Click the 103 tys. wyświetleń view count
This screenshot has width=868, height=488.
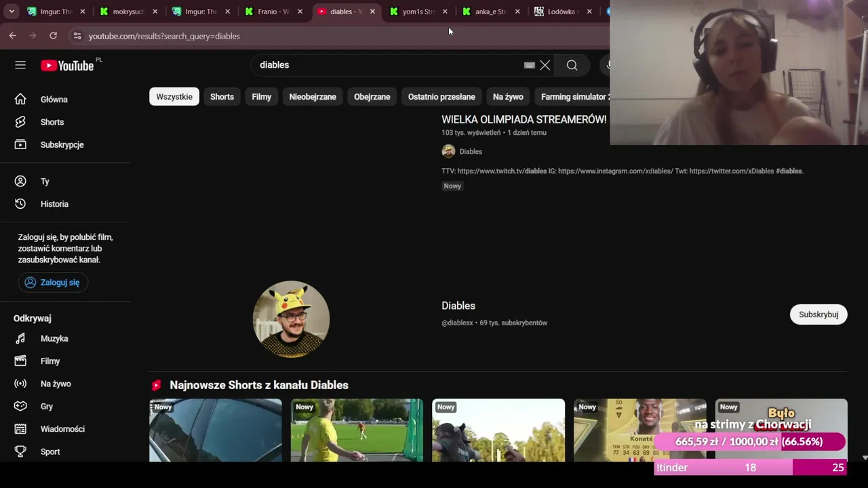coord(471,133)
